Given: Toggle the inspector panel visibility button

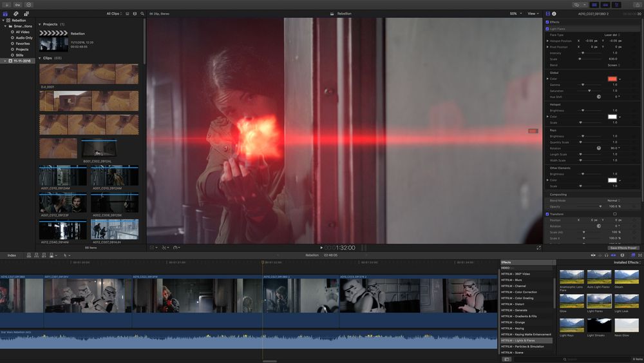Looking at the screenshot, I should click(x=616, y=5).
